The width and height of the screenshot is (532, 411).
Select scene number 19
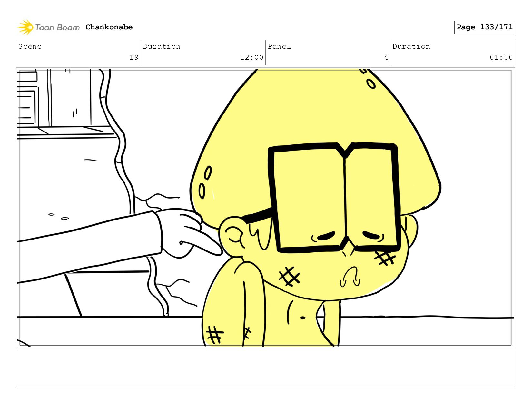coord(134,57)
